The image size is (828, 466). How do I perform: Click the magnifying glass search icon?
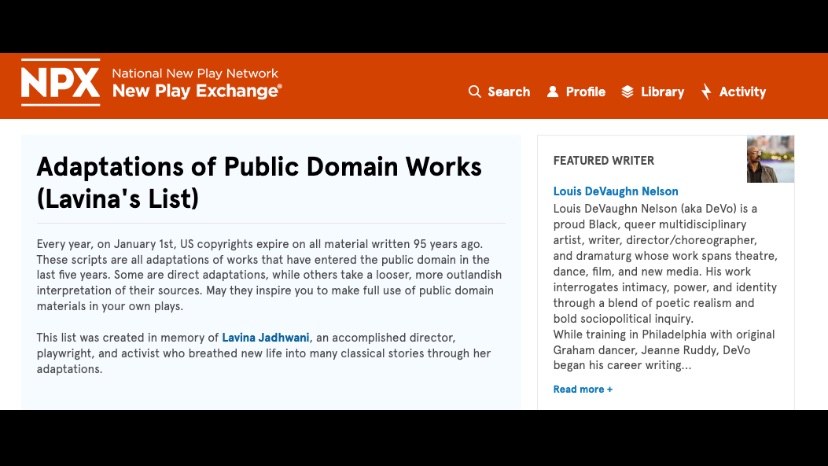tap(474, 92)
